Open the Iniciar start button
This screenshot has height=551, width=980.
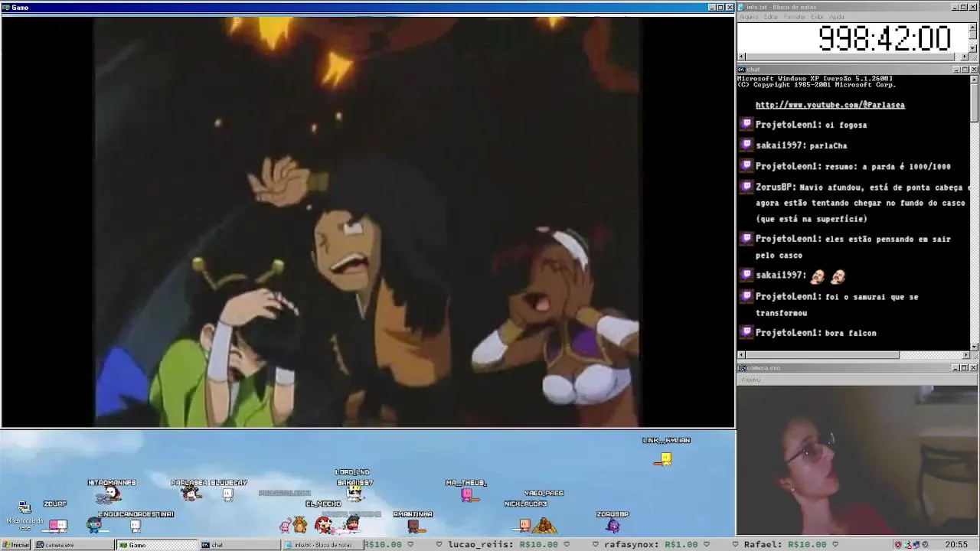[15, 545]
